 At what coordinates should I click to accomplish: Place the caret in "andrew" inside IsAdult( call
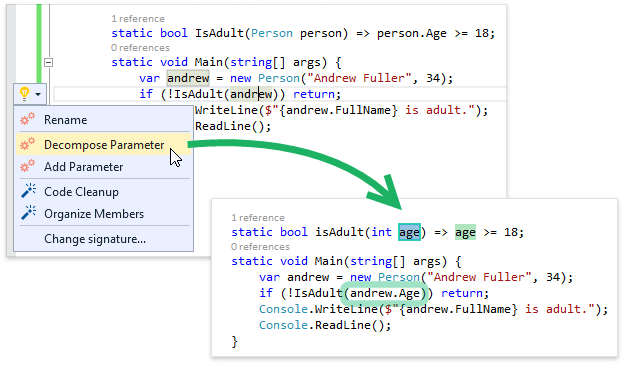(251, 94)
